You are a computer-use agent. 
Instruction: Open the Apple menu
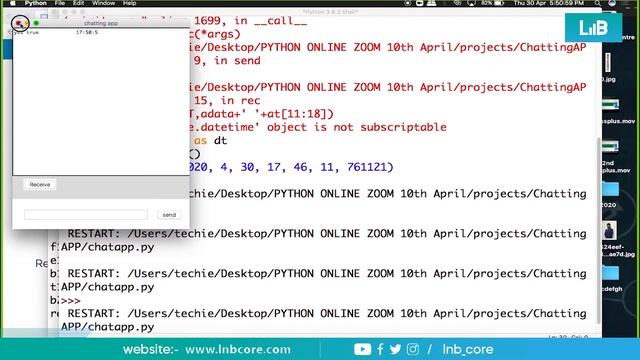(12, 3)
